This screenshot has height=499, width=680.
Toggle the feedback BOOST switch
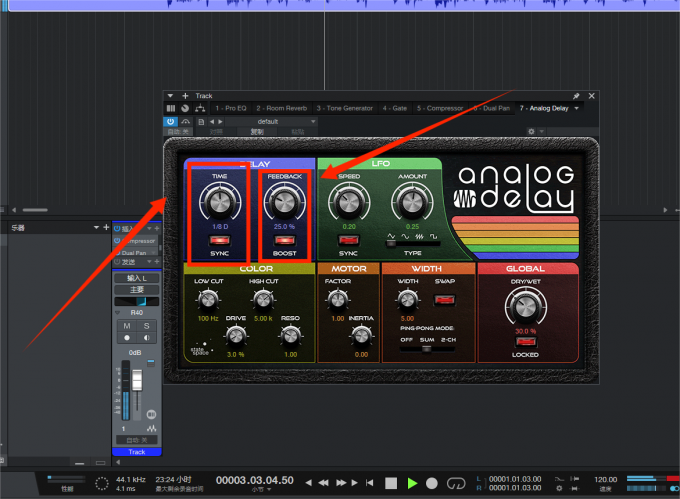point(284,240)
